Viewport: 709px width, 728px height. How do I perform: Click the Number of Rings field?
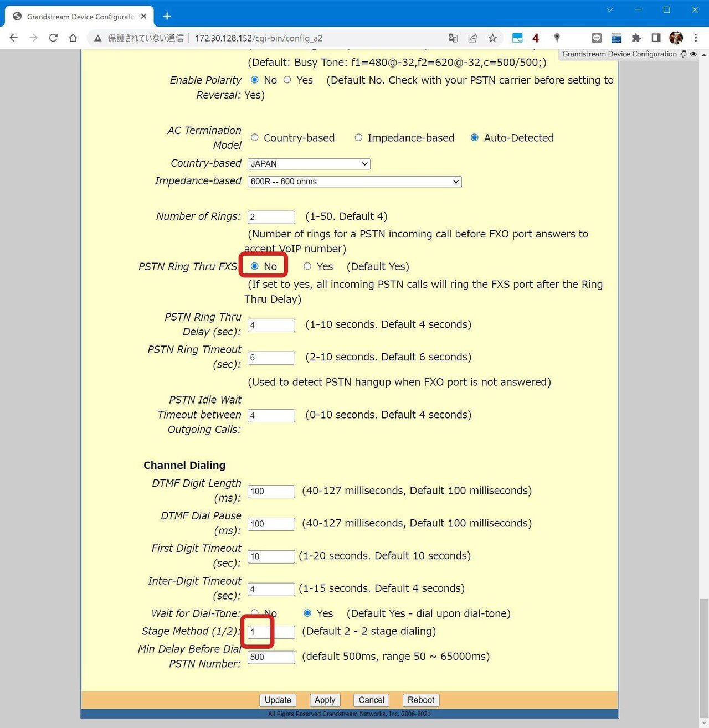(271, 217)
